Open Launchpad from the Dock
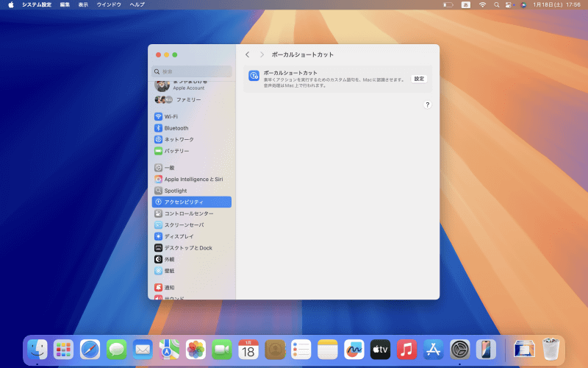Viewport: 588px width, 368px height. click(x=63, y=350)
